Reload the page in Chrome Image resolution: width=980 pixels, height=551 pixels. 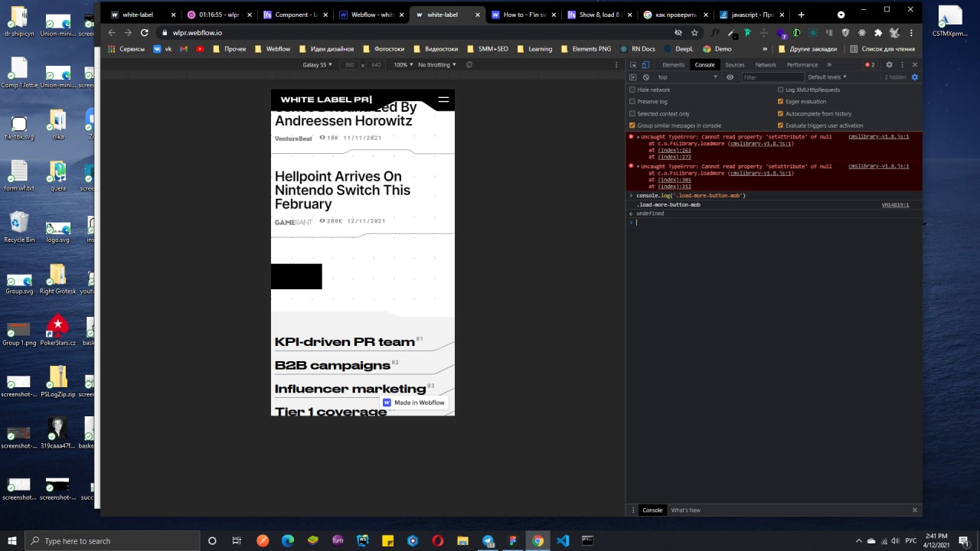tap(144, 33)
